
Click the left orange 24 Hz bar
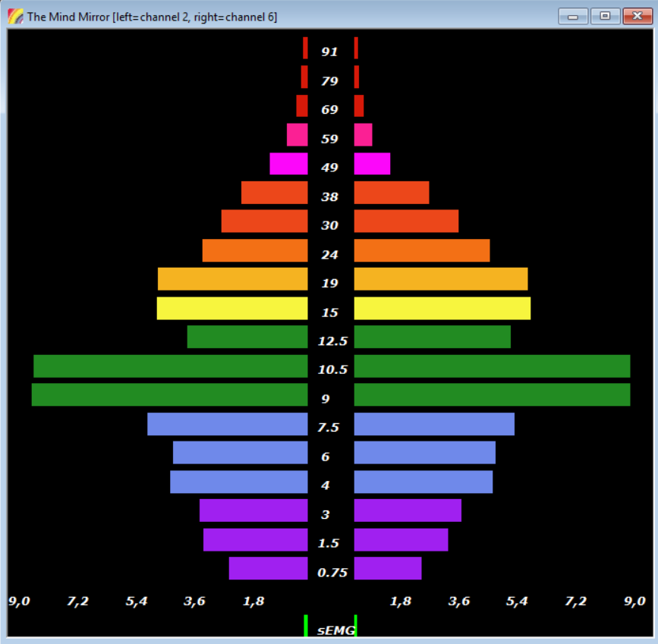[255, 250]
